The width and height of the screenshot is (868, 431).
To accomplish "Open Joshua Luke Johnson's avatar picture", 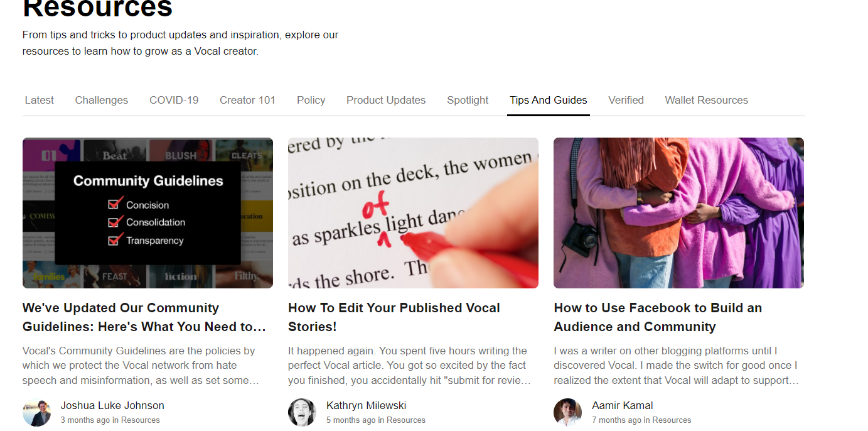I will [36, 412].
